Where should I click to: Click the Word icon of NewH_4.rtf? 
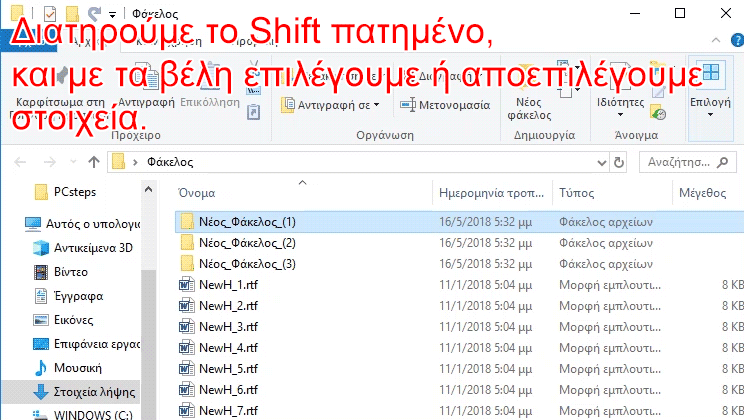(186, 347)
